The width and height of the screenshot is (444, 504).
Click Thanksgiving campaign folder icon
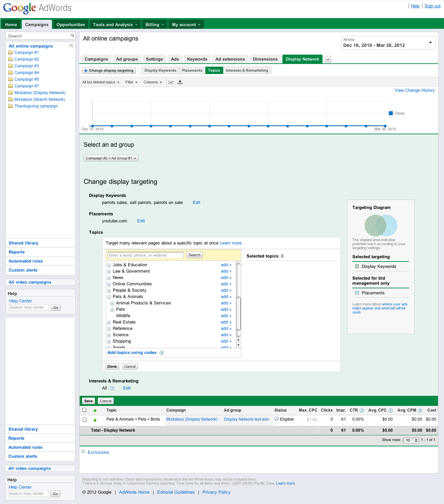[11, 106]
